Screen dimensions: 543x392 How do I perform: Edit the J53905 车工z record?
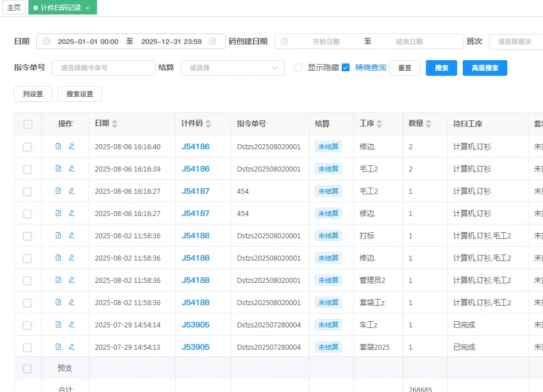(x=72, y=325)
